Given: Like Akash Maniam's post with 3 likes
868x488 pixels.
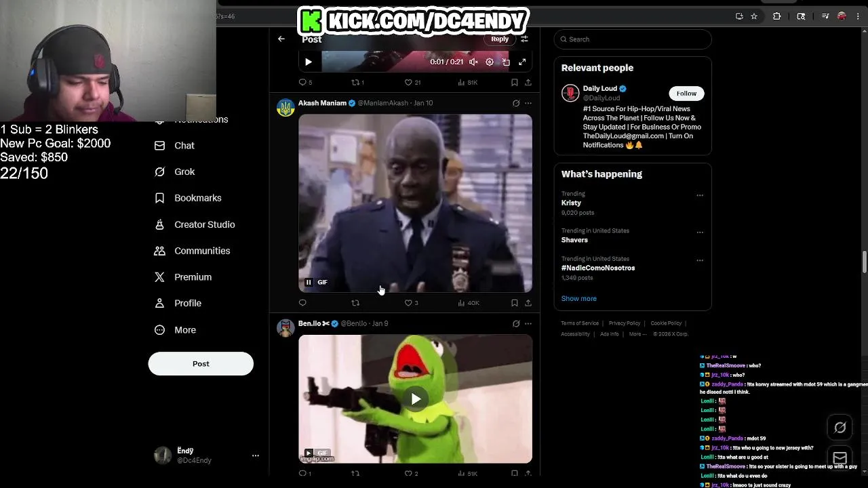Looking at the screenshot, I should (x=412, y=303).
